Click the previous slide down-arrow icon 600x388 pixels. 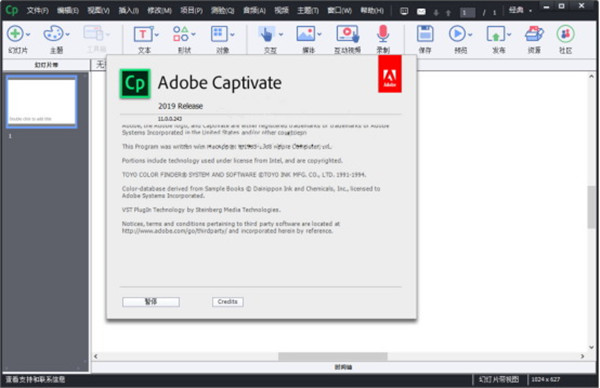[436, 13]
